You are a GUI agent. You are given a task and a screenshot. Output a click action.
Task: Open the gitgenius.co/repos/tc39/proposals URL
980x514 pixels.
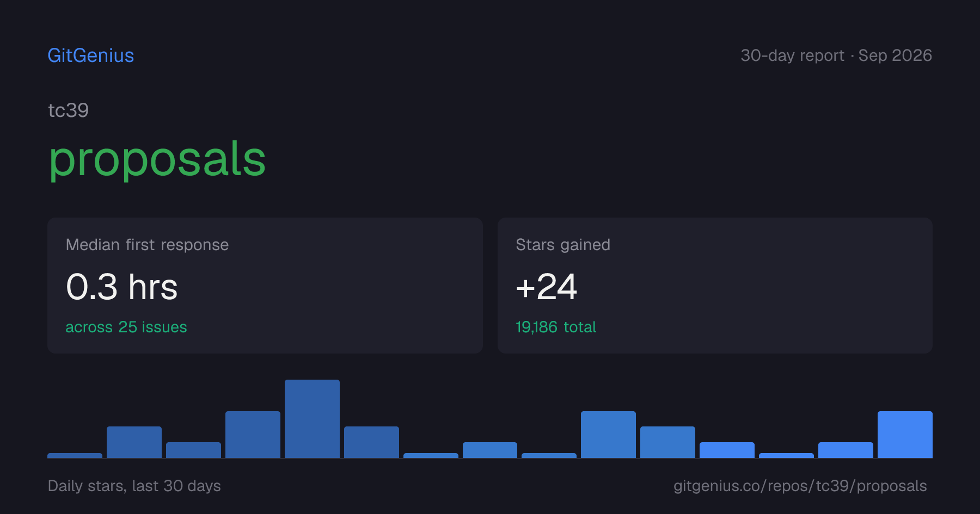point(800,486)
